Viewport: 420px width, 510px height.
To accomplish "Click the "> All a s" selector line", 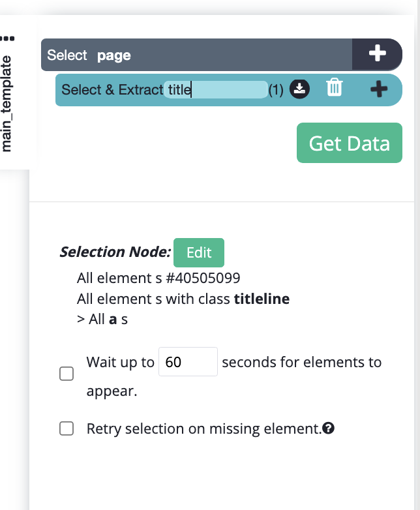I will pos(102,320).
